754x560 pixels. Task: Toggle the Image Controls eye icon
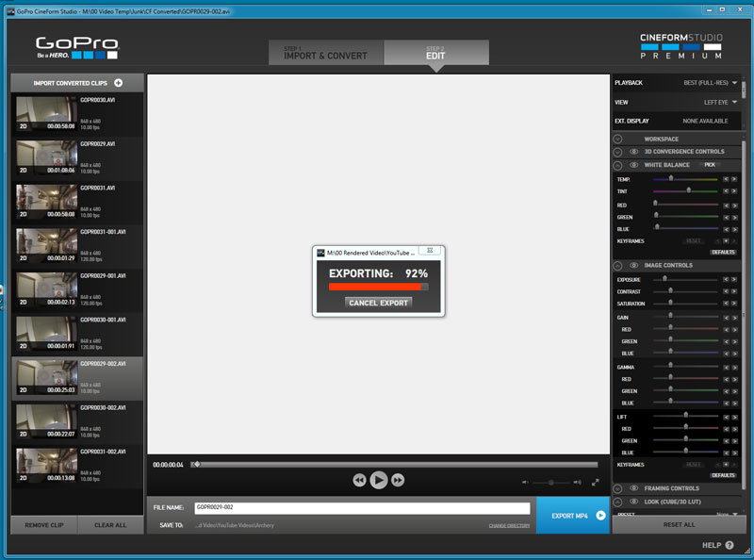click(633, 265)
